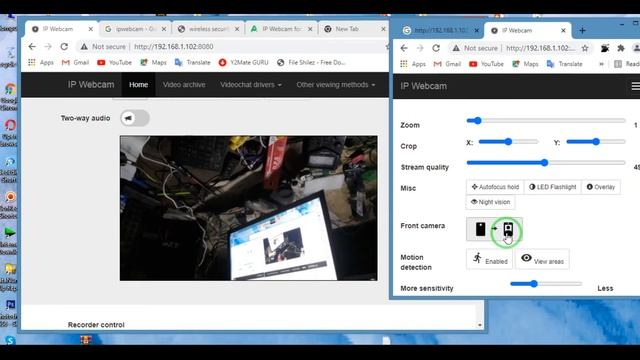Image resolution: width=640 pixels, height=360 pixels.
Task: Open Apps bookmark in right window
Action: coord(413,64)
